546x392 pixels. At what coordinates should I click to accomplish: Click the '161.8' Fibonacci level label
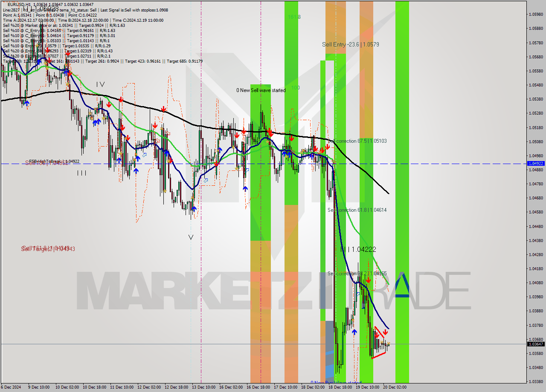(294, 17)
